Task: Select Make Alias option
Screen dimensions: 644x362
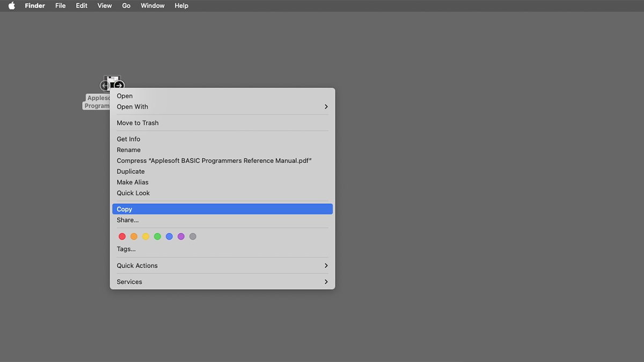Action: pyautogui.click(x=222, y=182)
